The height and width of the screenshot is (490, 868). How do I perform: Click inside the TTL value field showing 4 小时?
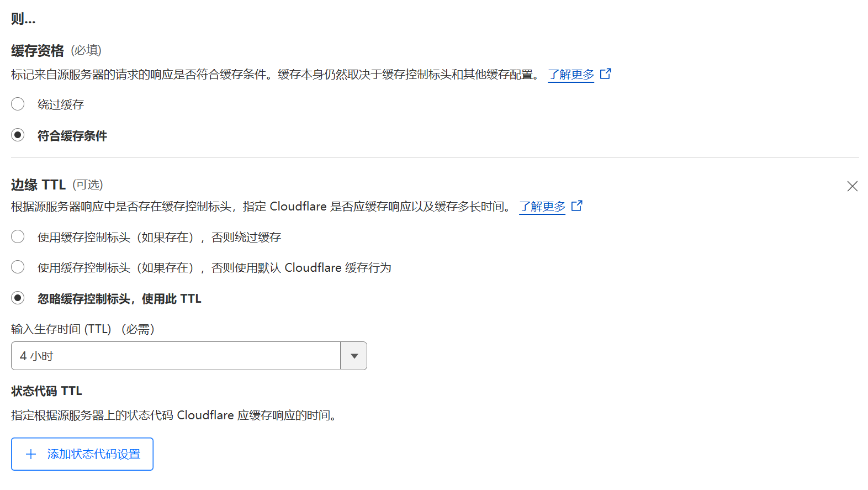(166, 356)
